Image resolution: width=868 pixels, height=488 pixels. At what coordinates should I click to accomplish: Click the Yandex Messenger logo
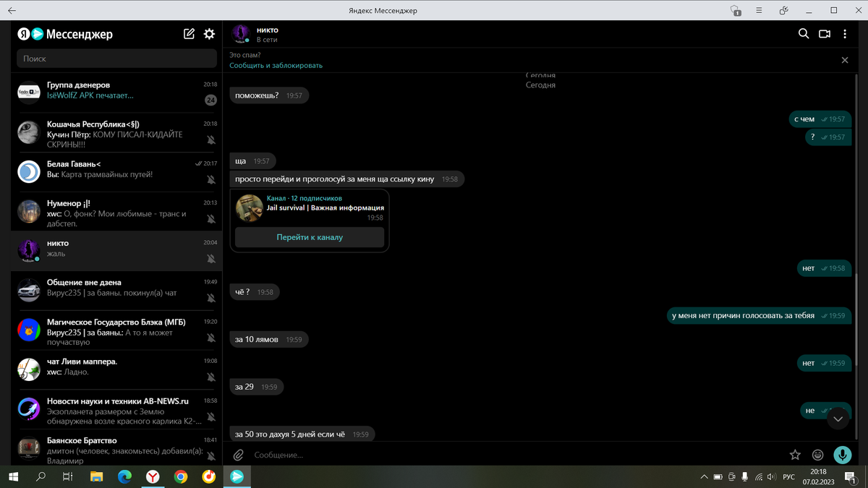point(65,34)
